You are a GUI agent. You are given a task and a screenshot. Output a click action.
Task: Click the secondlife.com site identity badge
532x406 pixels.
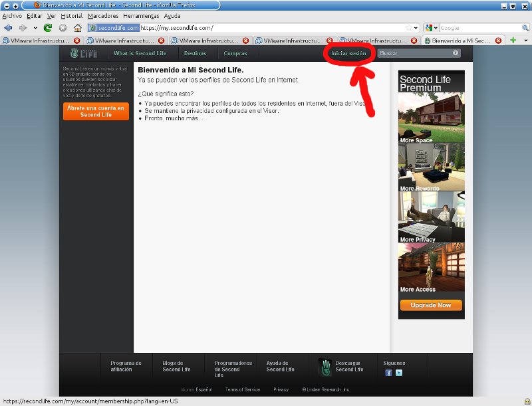pyautogui.click(x=114, y=28)
